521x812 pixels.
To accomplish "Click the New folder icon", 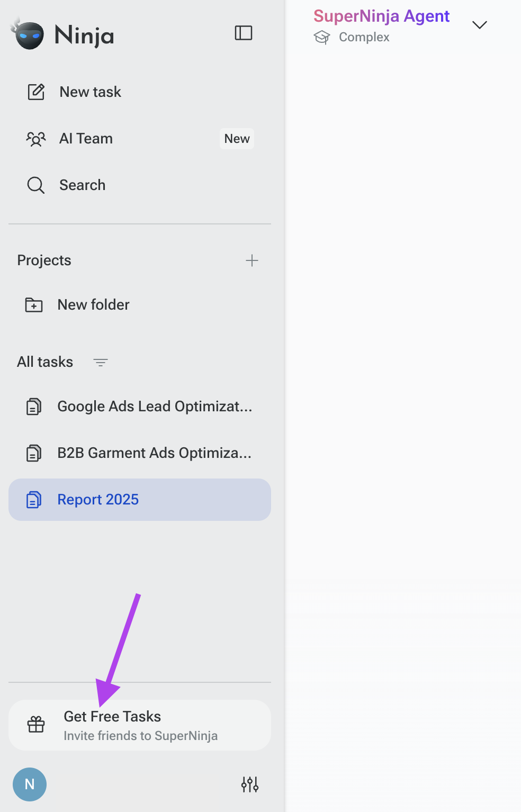I will tap(34, 305).
